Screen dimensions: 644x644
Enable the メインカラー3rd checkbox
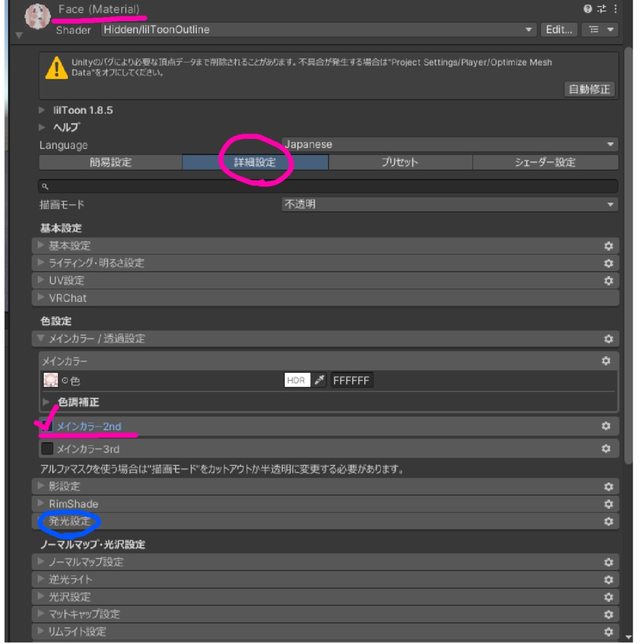(47, 448)
